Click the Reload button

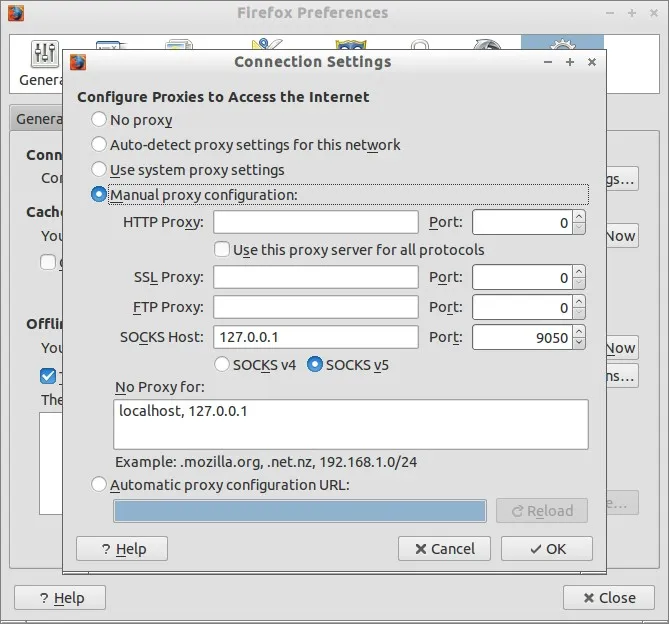(542, 511)
